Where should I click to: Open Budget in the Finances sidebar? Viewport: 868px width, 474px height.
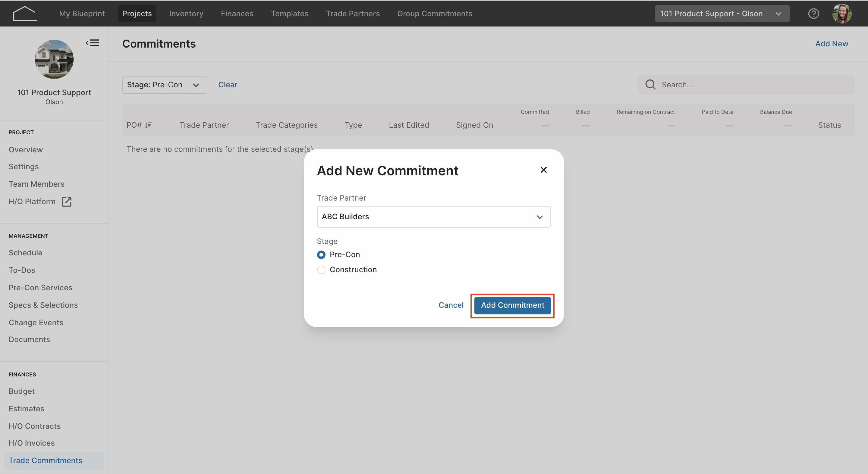pyautogui.click(x=22, y=391)
